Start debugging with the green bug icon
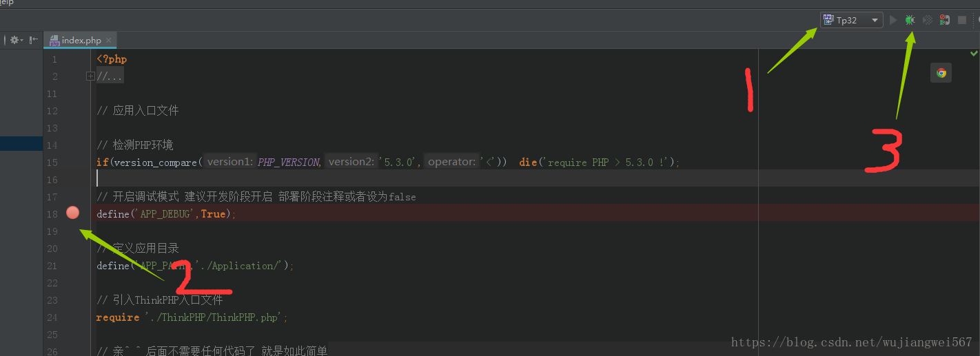 pos(910,20)
